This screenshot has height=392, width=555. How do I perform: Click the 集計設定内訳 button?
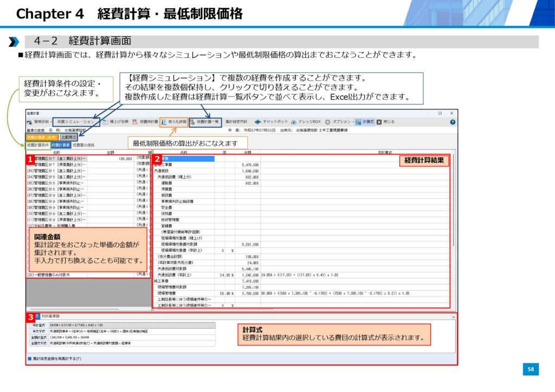point(236,122)
